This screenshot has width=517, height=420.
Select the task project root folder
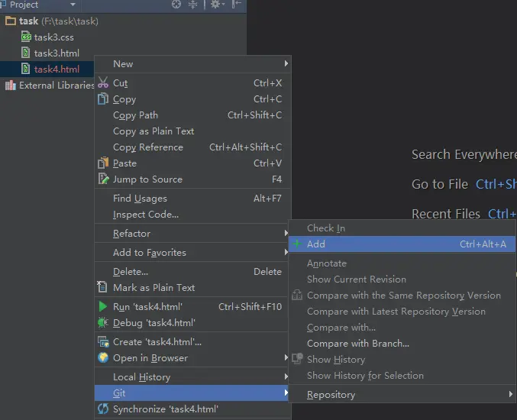(x=52, y=21)
